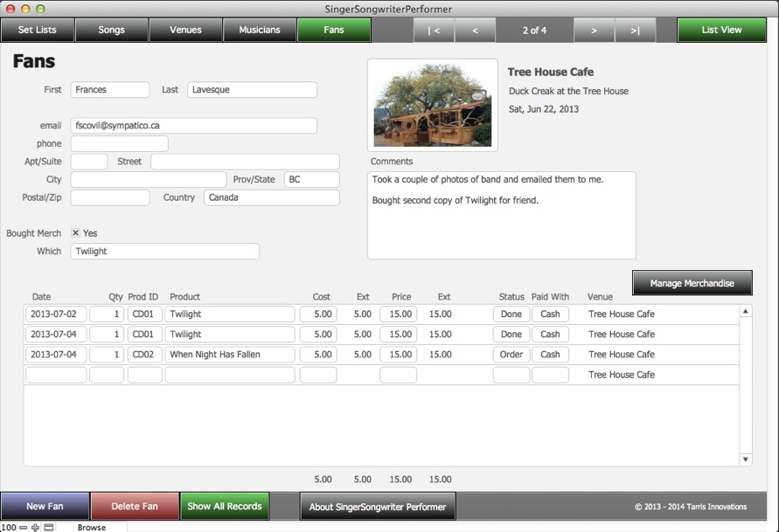
Task: Open the Browse mode pop-up menu
Action: coord(91,527)
